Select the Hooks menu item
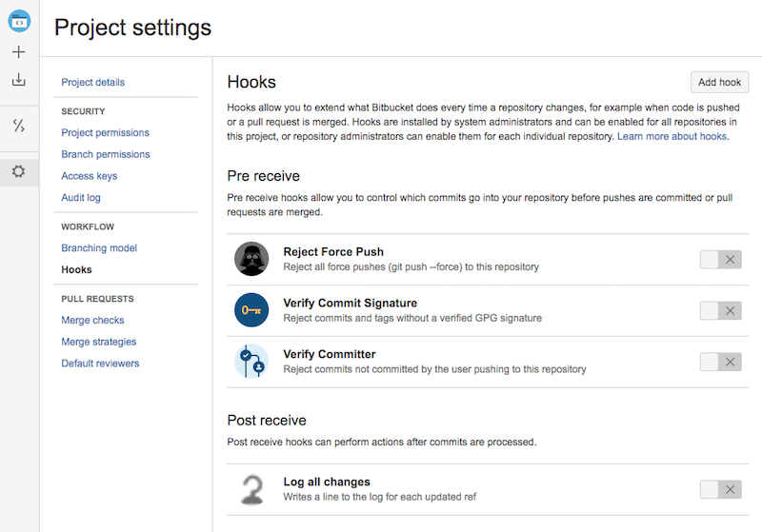Image resolution: width=762 pixels, height=532 pixels. tap(76, 269)
